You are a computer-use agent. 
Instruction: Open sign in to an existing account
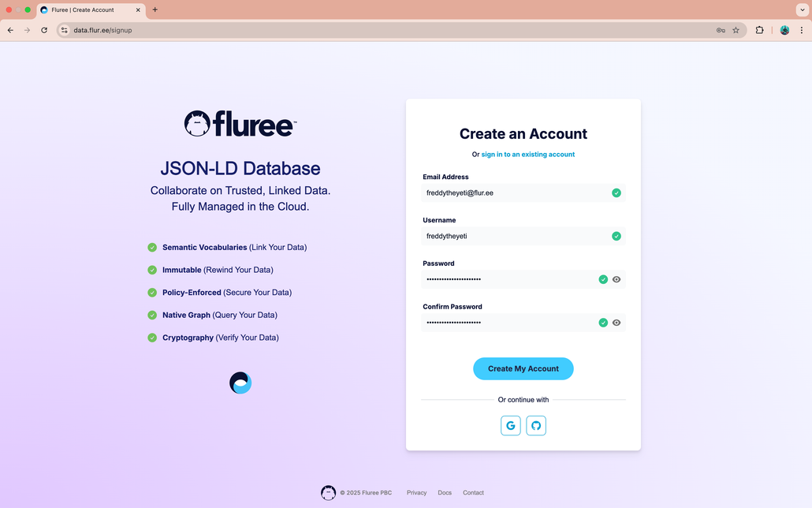(x=527, y=154)
